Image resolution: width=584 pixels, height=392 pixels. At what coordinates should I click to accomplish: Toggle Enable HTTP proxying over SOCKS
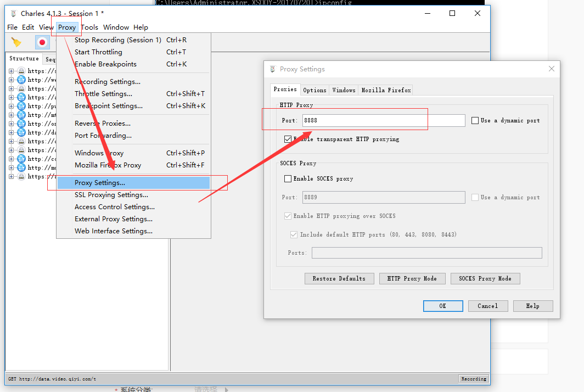pos(288,216)
